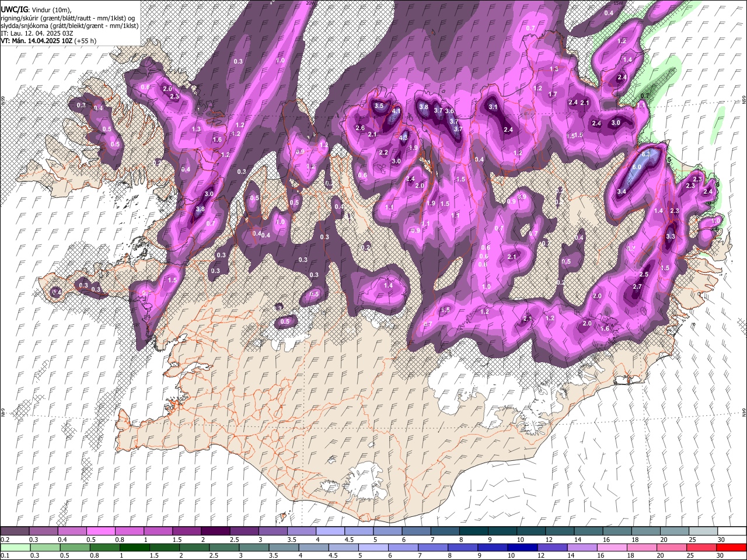Select the 2.6 map value

pos(359,128)
